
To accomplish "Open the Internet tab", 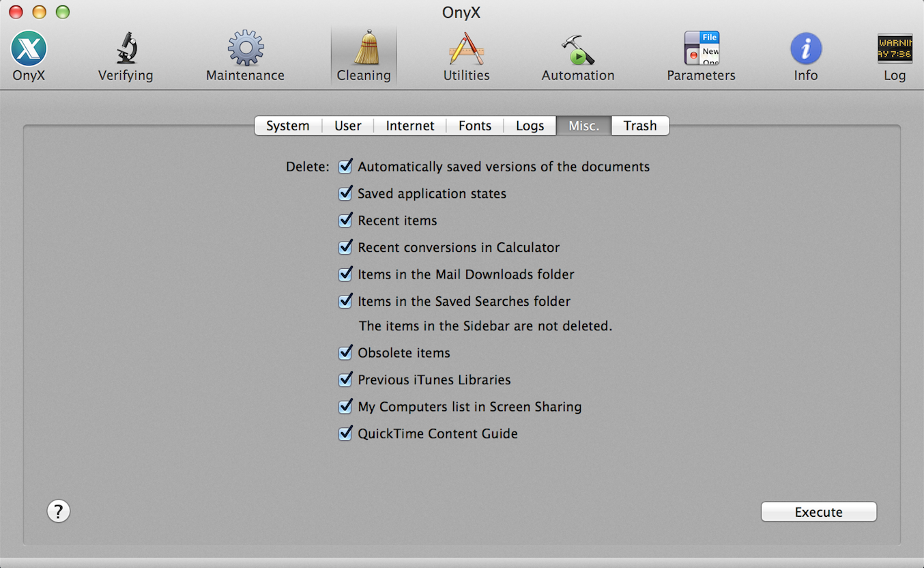I will coord(410,126).
